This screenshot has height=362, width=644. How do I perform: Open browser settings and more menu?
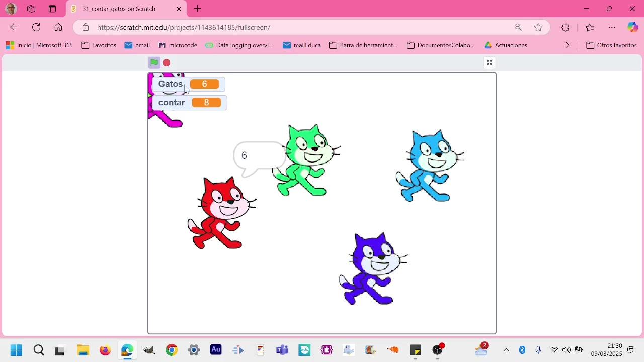coord(612,28)
